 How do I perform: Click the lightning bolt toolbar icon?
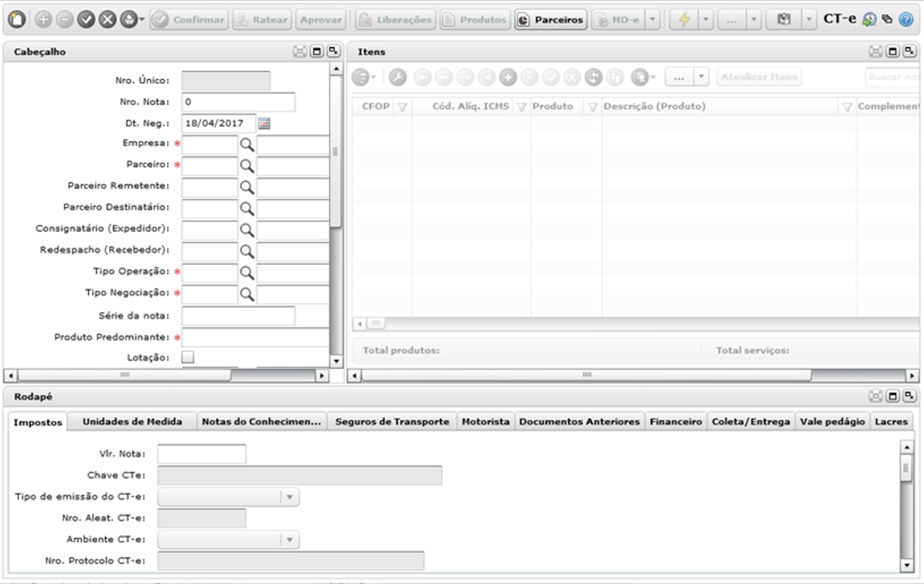coord(684,19)
